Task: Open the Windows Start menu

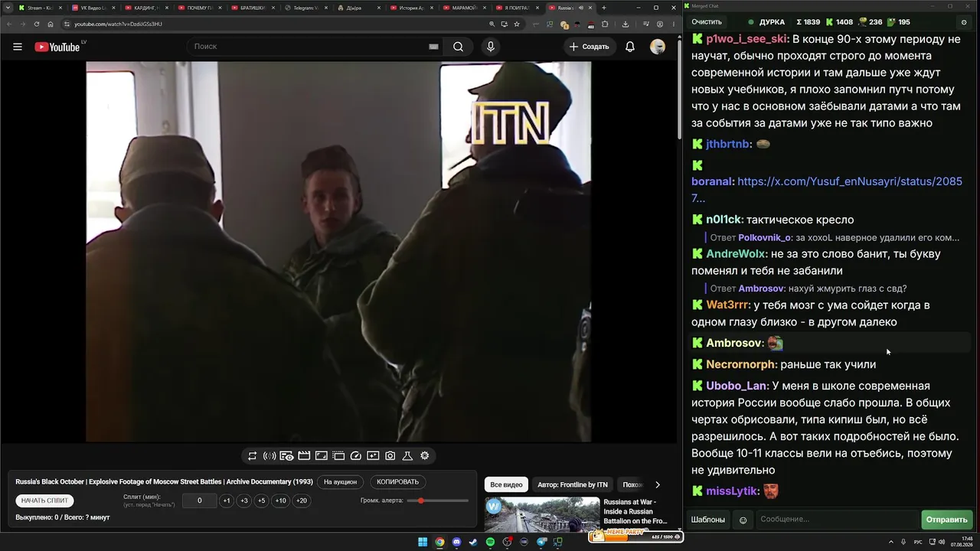Action: tap(423, 543)
